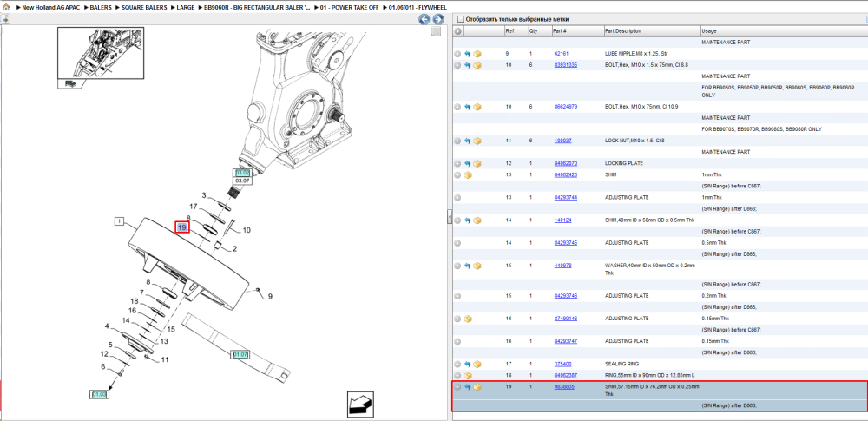Open part number link 83931335
Screen dimensions: 868x421
click(x=566, y=65)
